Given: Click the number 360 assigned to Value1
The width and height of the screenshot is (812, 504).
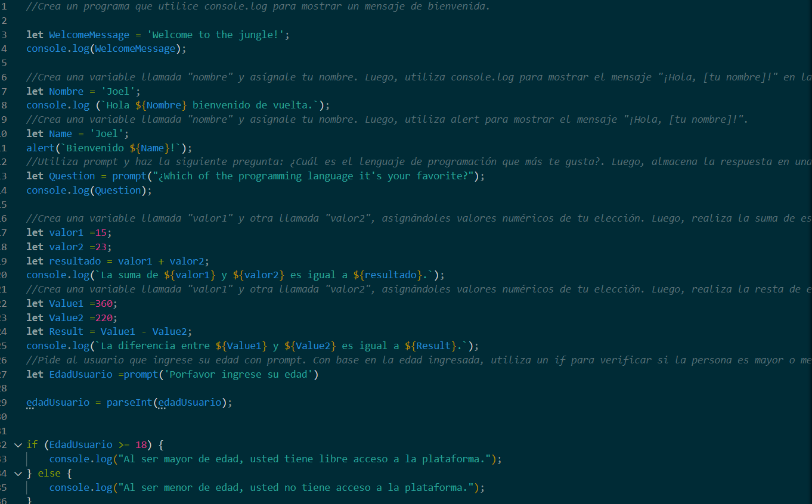Looking at the screenshot, I should pos(103,303).
